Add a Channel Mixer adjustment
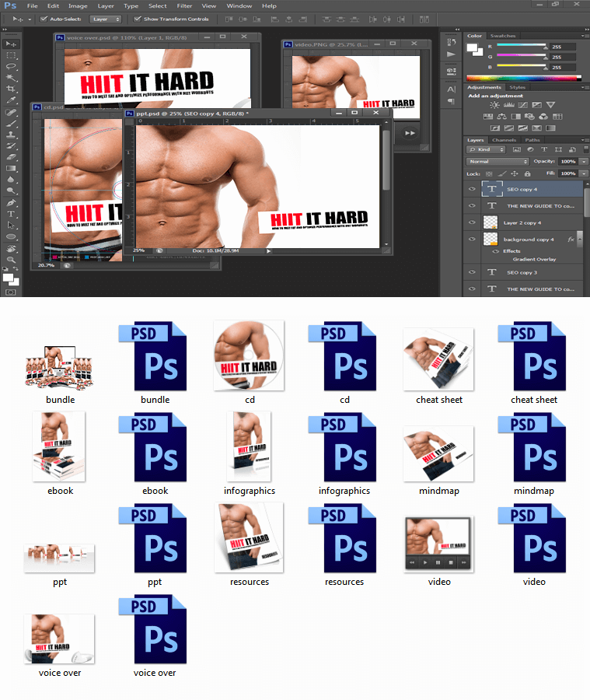This screenshot has height=700, width=590. click(543, 117)
